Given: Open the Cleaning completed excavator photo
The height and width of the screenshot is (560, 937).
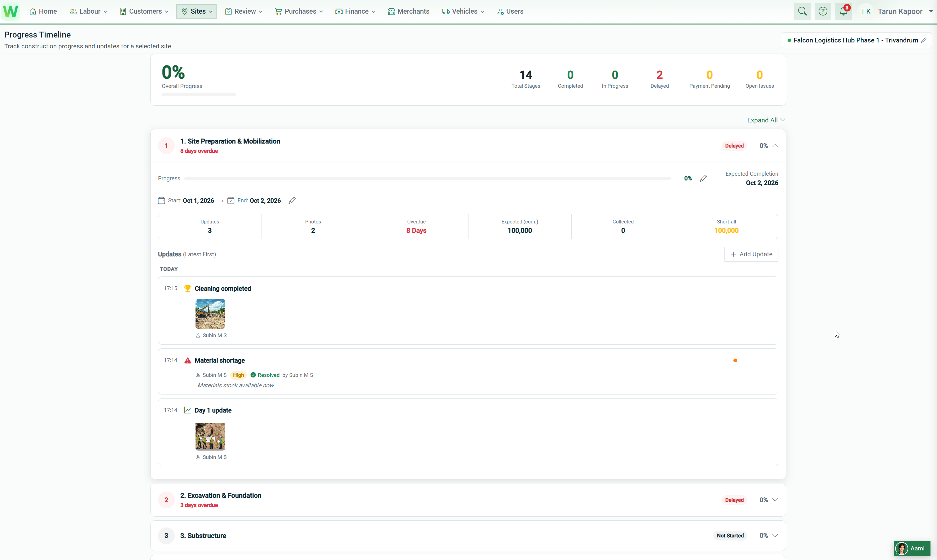Looking at the screenshot, I should click(x=210, y=314).
